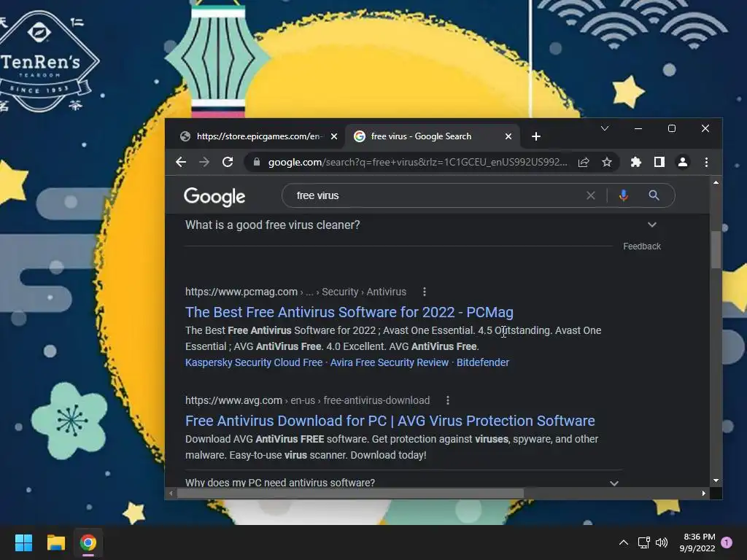Bookmark this page with the star icon
Viewport: 747px width, 560px height.
[606, 163]
